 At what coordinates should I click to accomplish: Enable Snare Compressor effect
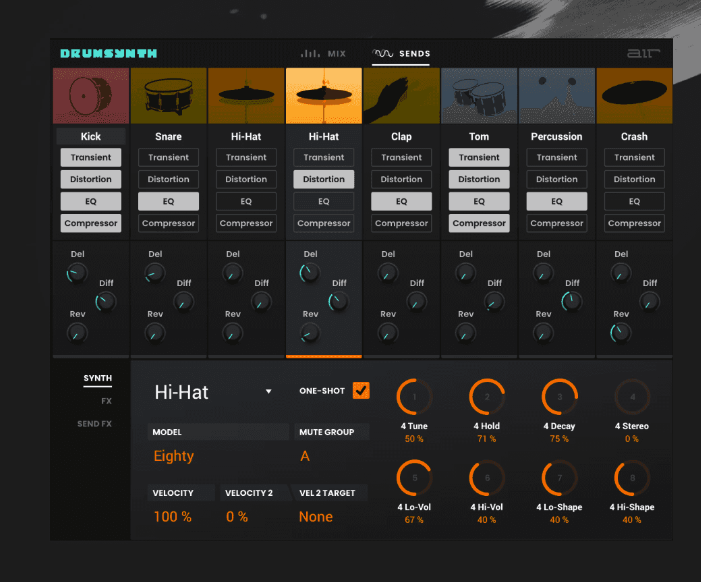click(x=169, y=223)
